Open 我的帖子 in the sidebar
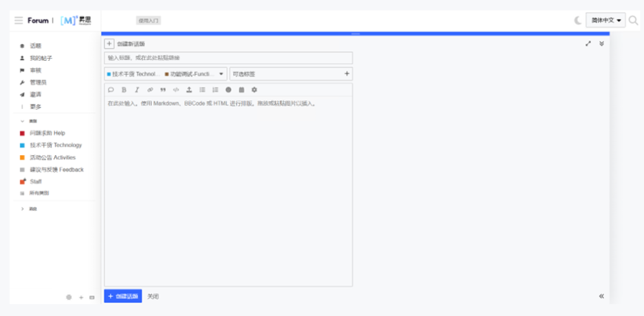644x316 pixels. (x=41, y=58)
